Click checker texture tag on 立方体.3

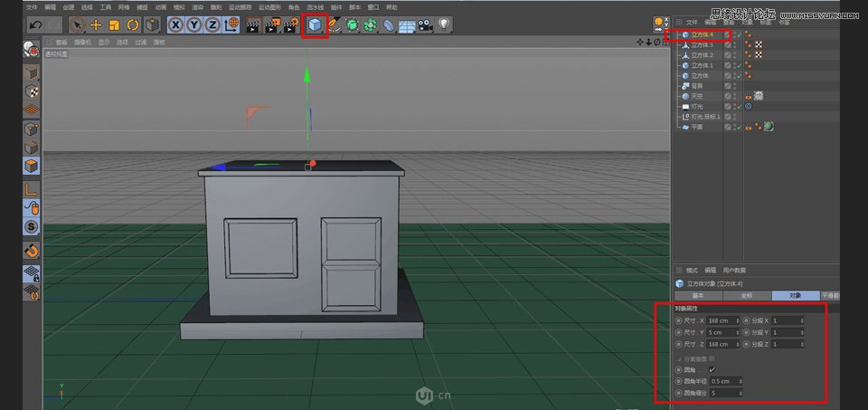[x=759, y=45]
